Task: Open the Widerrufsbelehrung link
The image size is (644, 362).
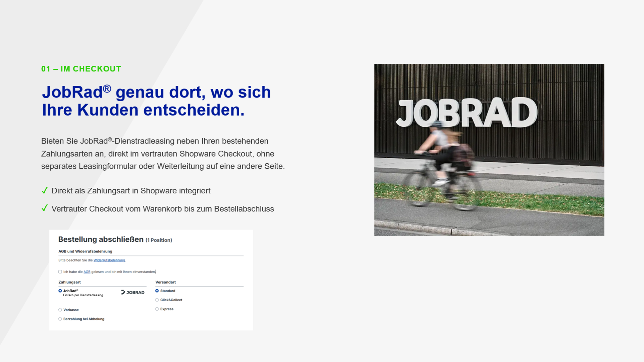Action: pyautogui.click(x=109, y=260)
